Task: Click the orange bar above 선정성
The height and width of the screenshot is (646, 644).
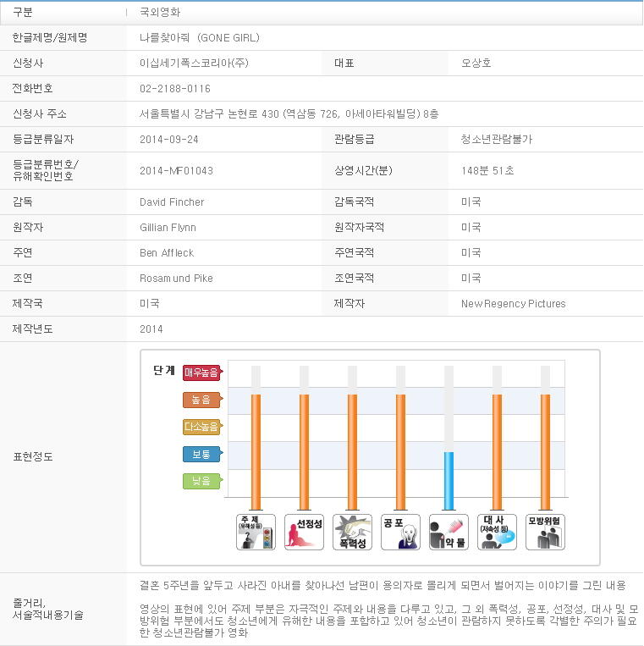Action: [304, 452]
